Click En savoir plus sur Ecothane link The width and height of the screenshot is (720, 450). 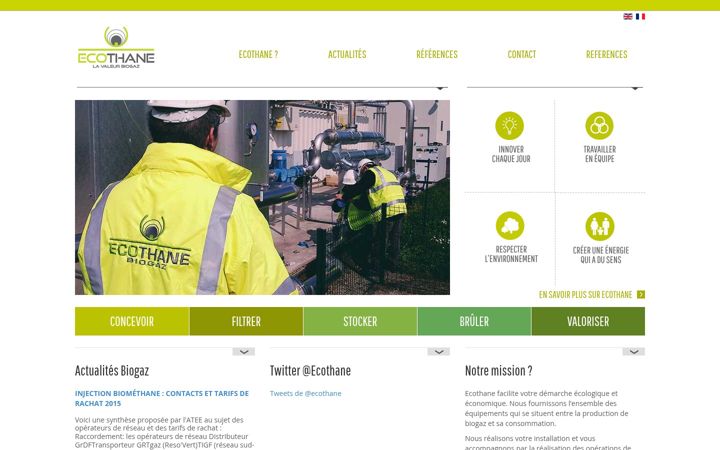585,294
